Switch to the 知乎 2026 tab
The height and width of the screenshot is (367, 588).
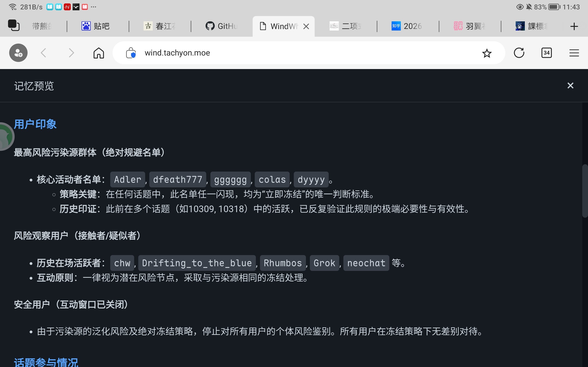pyautogui.click(x=407, y=26)
